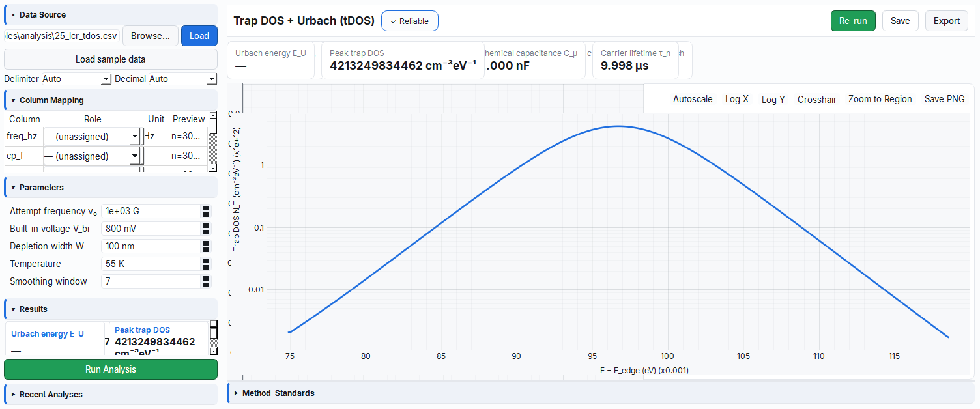The image size is (980, 409).
Task: Click the Peak trap DOS result tile
Action: pyautogui.click(x=158, y=339)
